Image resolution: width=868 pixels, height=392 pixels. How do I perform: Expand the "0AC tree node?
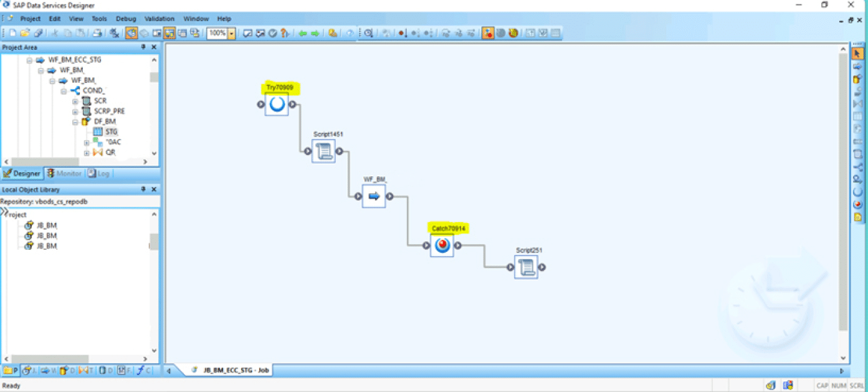coord(87,142)
